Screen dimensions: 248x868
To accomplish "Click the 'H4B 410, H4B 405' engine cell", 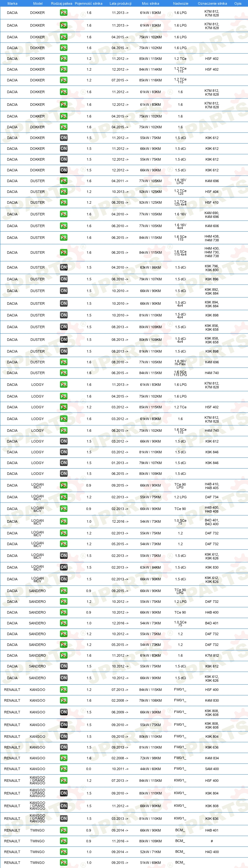I will tap(212, 486).
